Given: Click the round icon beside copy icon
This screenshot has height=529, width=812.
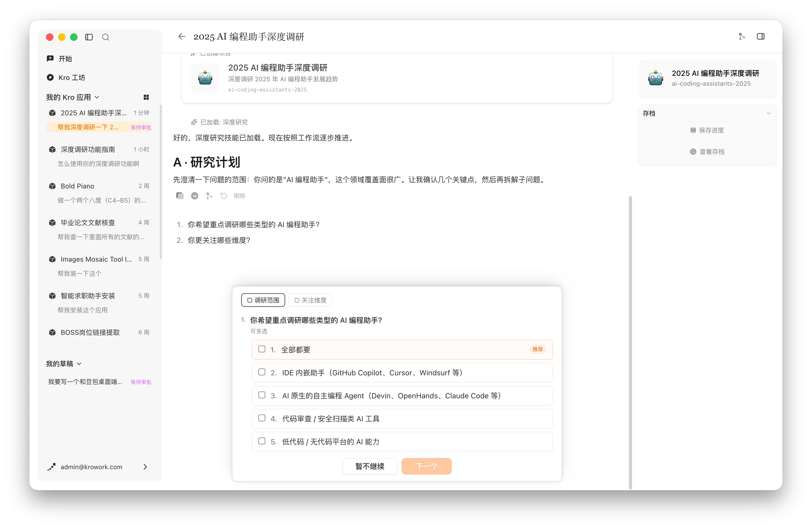Looking at the screenshot, I should point(194,196).
